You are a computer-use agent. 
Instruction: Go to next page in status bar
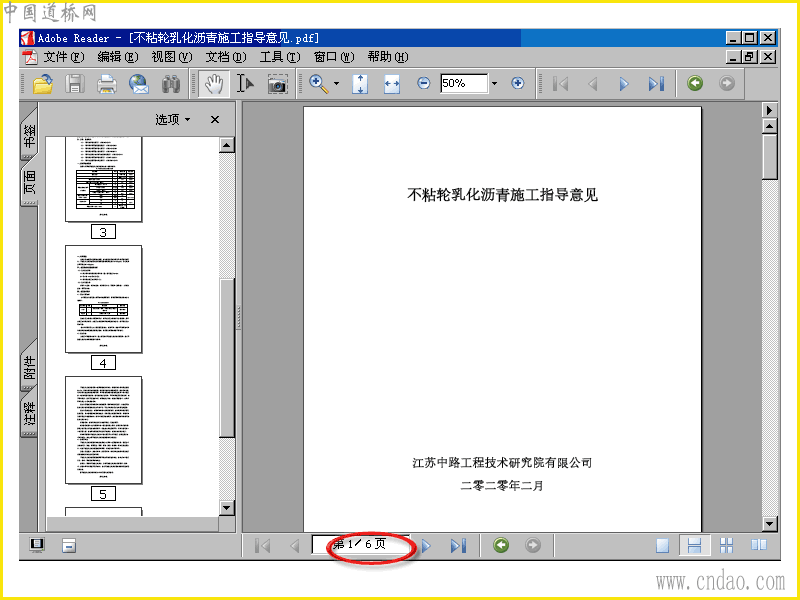point(427,545)
